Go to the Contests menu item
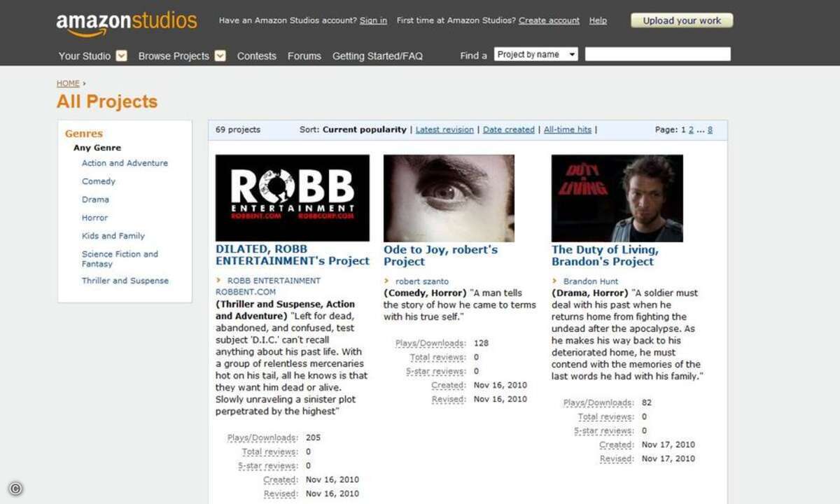Viewport: 840px width, 504px height. 257,56
